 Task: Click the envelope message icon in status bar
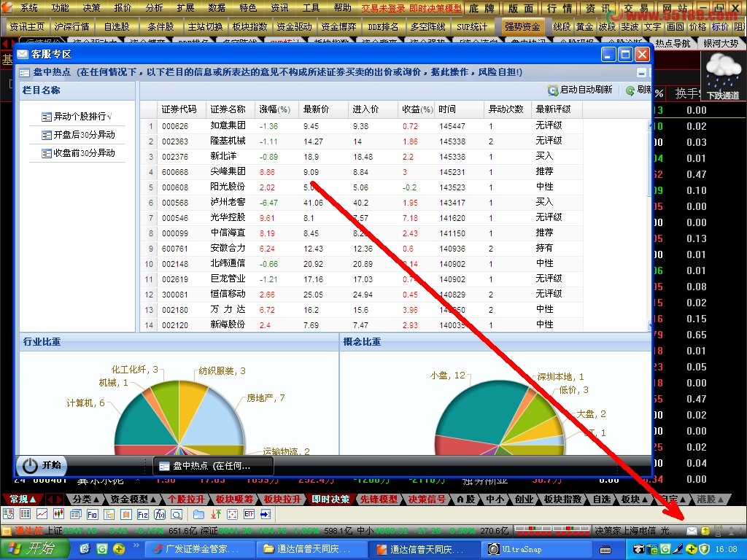click(692, 531)
